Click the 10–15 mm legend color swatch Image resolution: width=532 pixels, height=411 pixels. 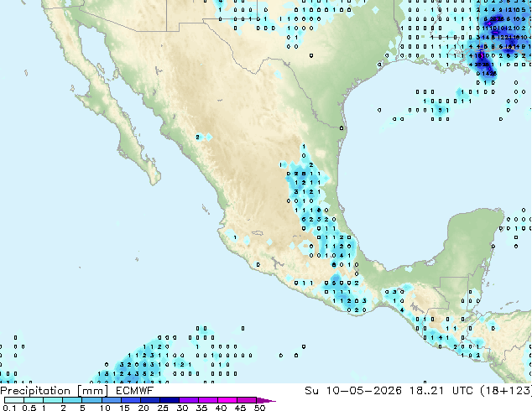coord(111,400)
